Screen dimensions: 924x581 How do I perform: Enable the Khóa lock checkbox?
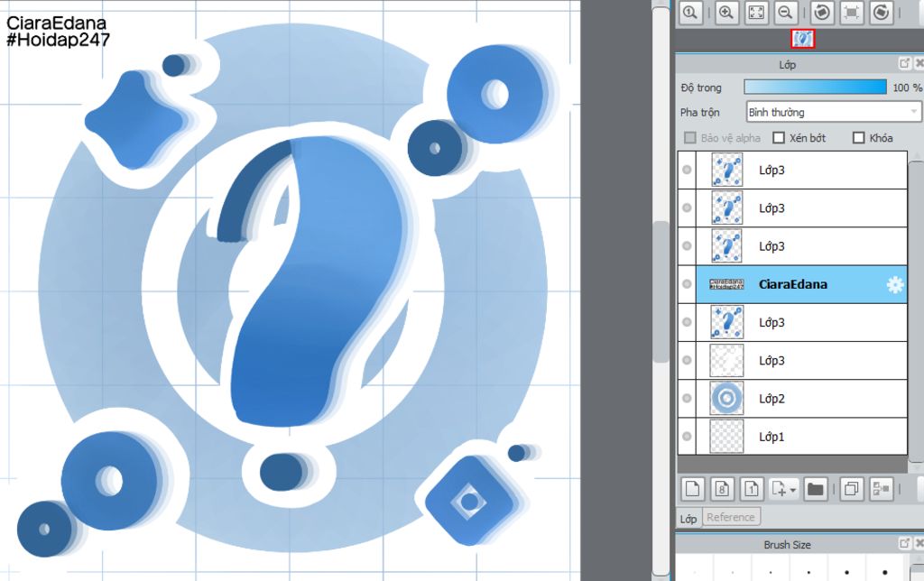pos(859,138)
